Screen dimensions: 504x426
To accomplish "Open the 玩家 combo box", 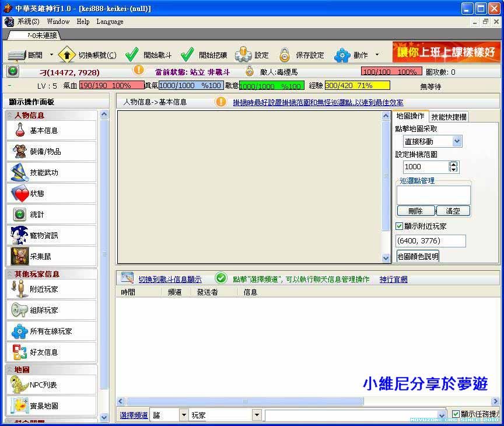I will pos(256,415).
